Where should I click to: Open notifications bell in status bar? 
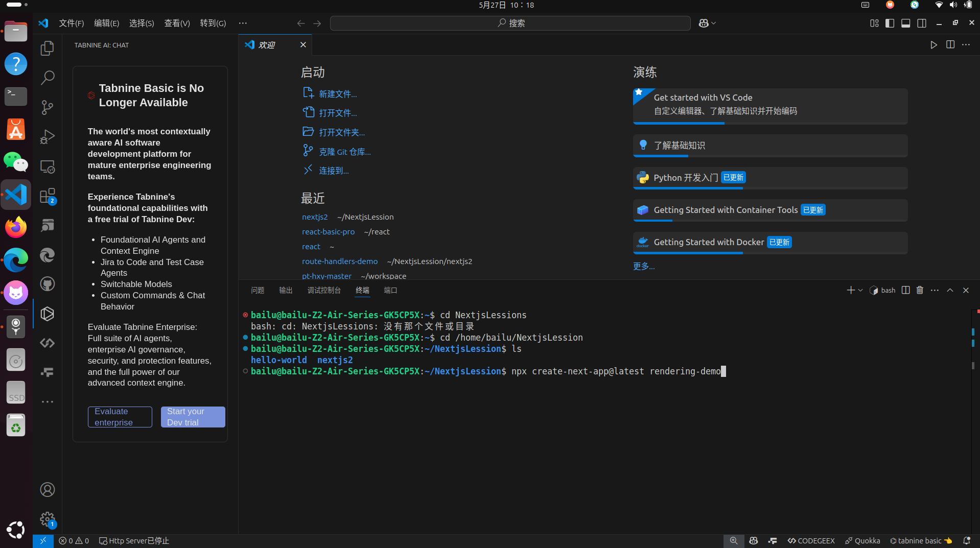pos(967,541)
